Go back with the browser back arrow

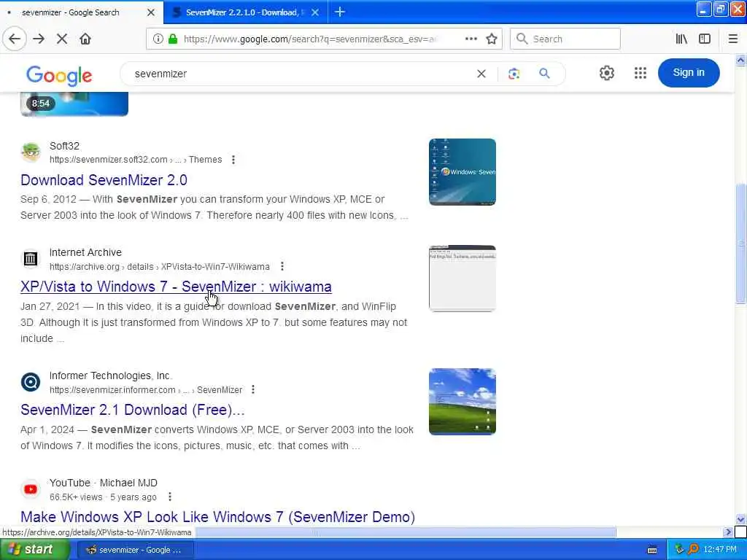(15, 39)
